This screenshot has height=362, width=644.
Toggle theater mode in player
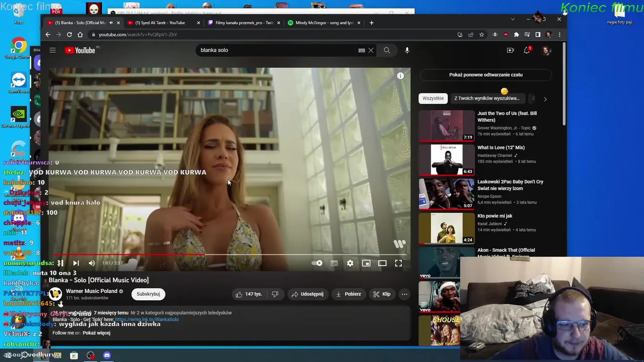point(382,263)
